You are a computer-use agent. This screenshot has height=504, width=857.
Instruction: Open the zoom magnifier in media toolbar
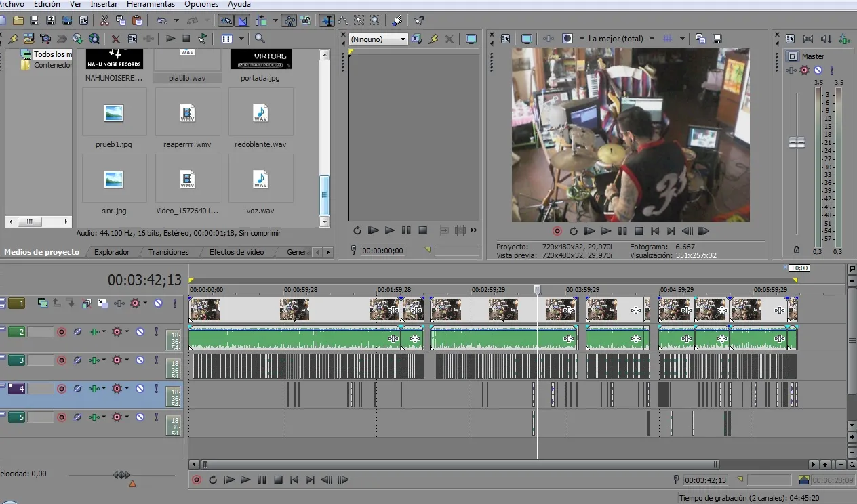pyautogui.click(x=260, y=39)
